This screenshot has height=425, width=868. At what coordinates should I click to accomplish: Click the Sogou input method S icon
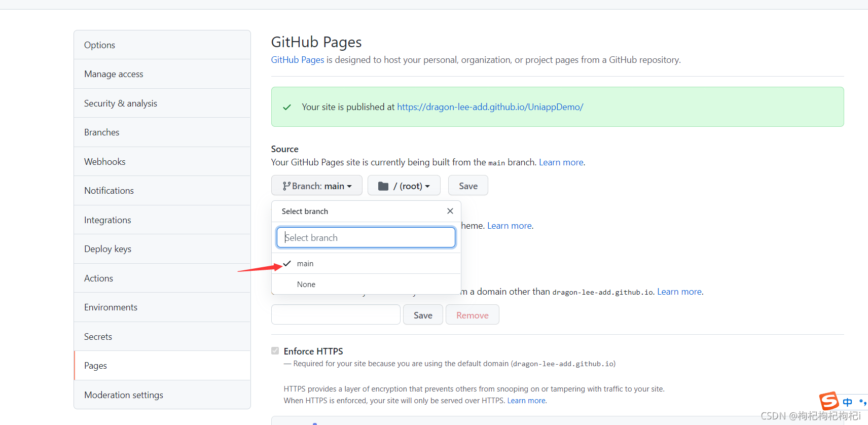pyautogui.click(x=829, y=401)
